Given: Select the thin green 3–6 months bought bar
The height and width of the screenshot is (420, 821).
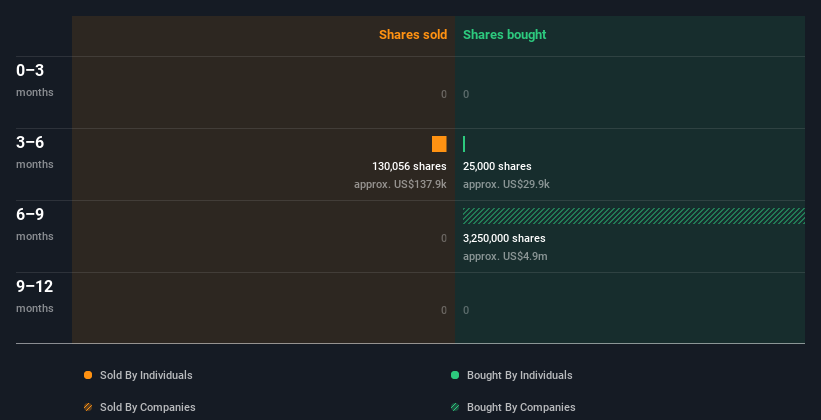Looking at the screenshot, I should 464,144.
